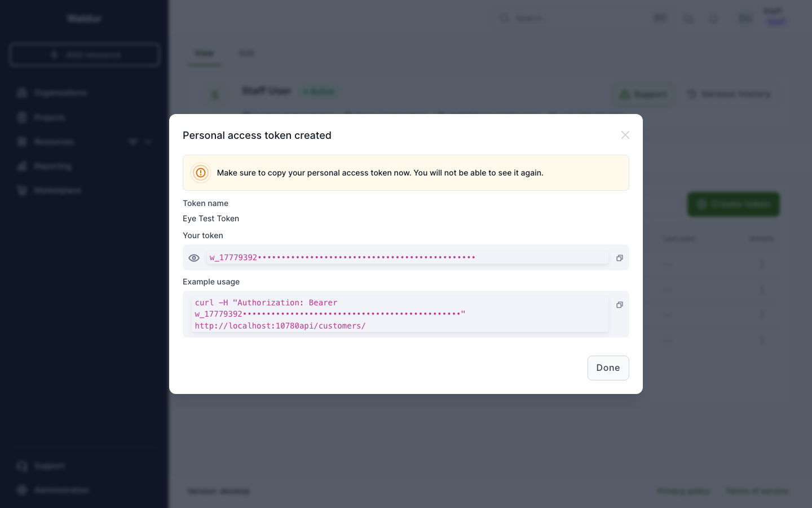This screenshot has width=812, height=508.
Task: Reveal the hidden token with the eye icon
Action: (x=194, y=258)
